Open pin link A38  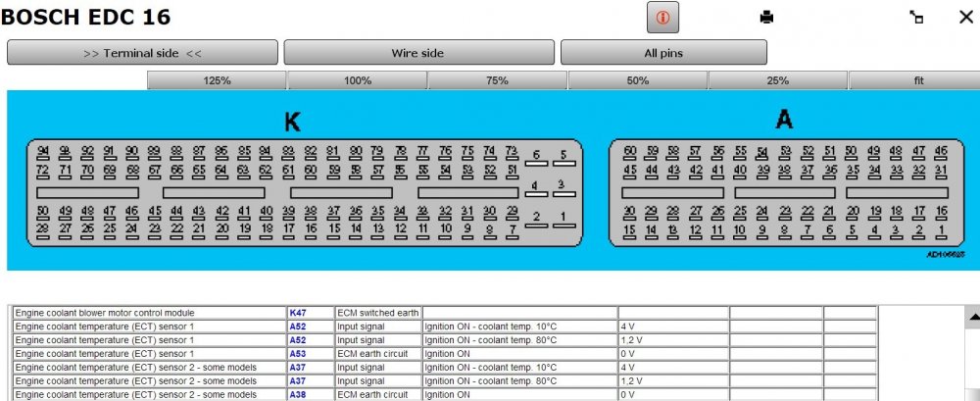pyautogui.click(x=298, y=395)
